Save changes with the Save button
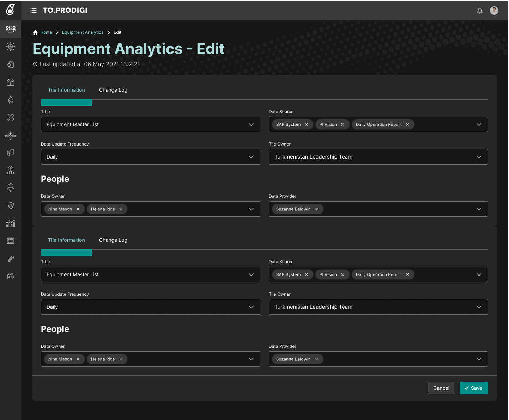 tap(473, 388)
